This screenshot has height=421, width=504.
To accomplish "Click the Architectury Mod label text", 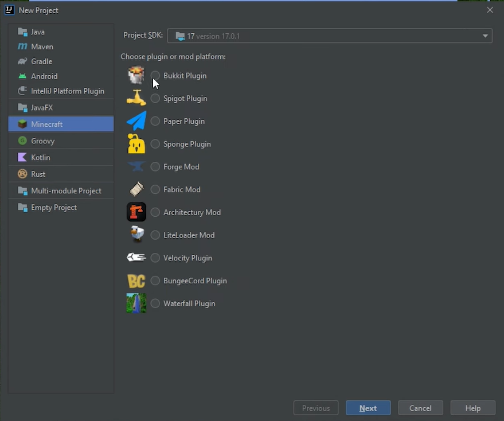I will coord(192,212).
